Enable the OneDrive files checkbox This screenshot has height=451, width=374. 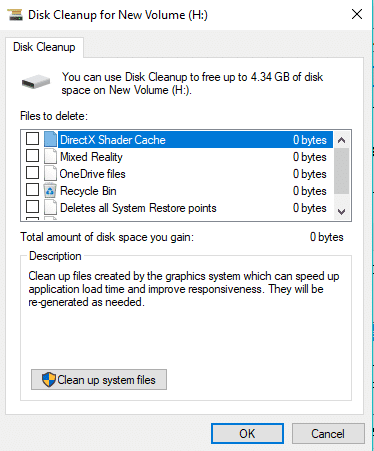(x=32, y=173)
